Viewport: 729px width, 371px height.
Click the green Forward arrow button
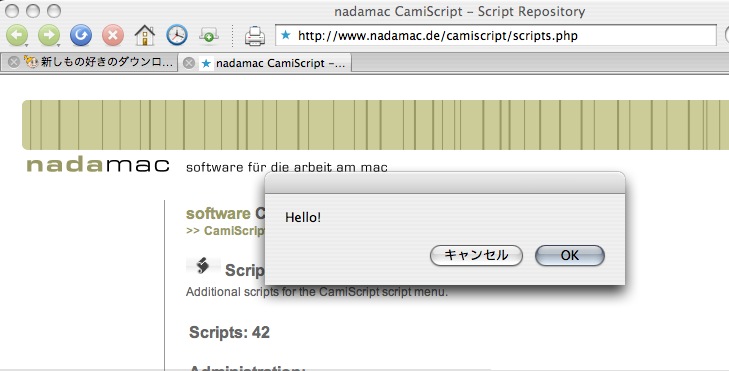49,35
